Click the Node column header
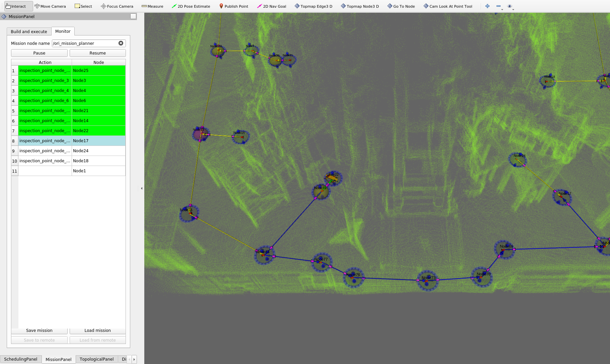 point(99,63)
